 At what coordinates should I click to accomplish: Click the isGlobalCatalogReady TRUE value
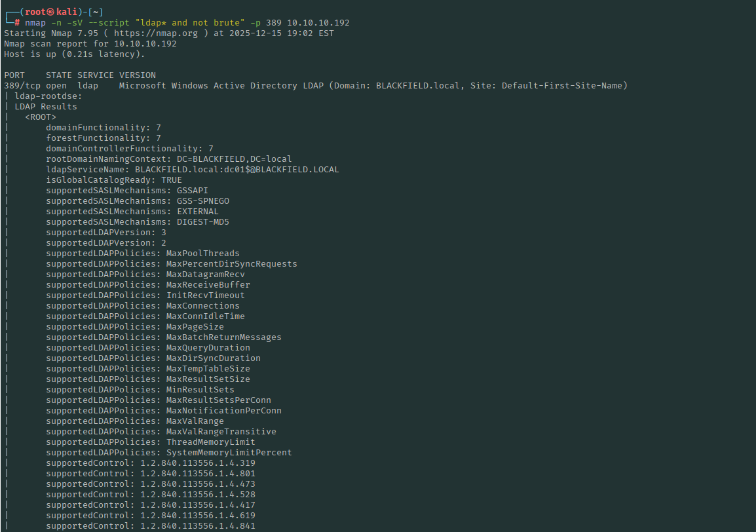pos(172,180)
